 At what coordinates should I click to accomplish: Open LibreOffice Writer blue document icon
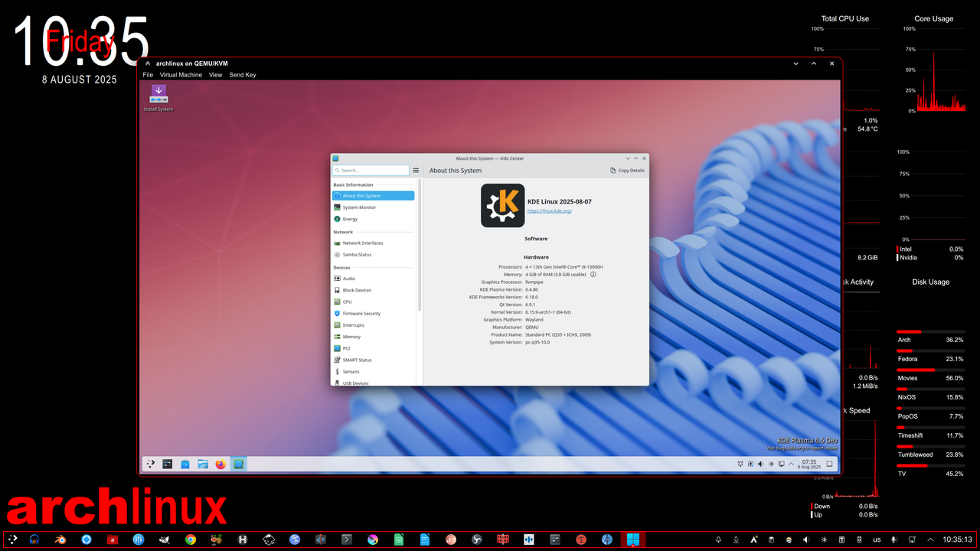pos(425,540)
